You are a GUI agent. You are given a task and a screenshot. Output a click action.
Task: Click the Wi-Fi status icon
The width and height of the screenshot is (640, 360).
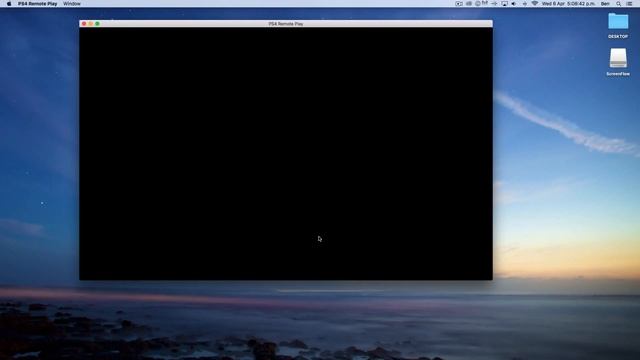[535, 4]
